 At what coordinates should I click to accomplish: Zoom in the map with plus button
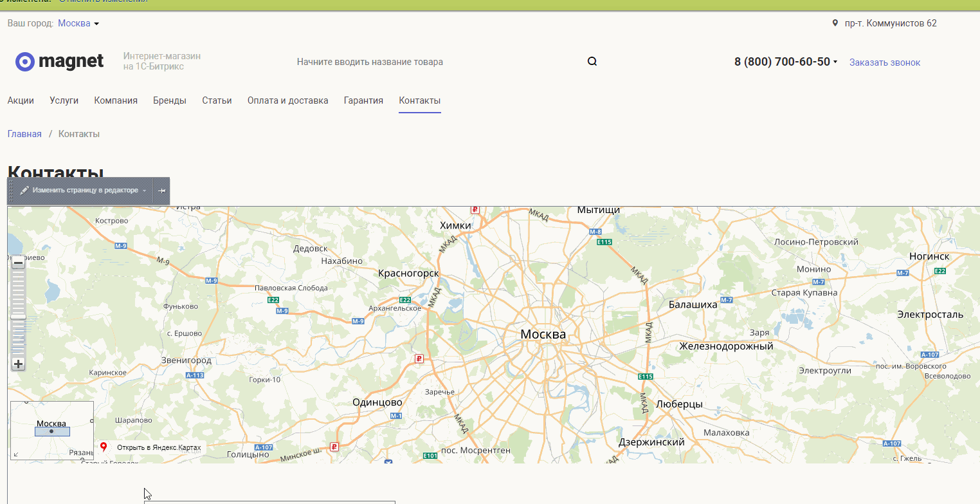coord(18,364)
